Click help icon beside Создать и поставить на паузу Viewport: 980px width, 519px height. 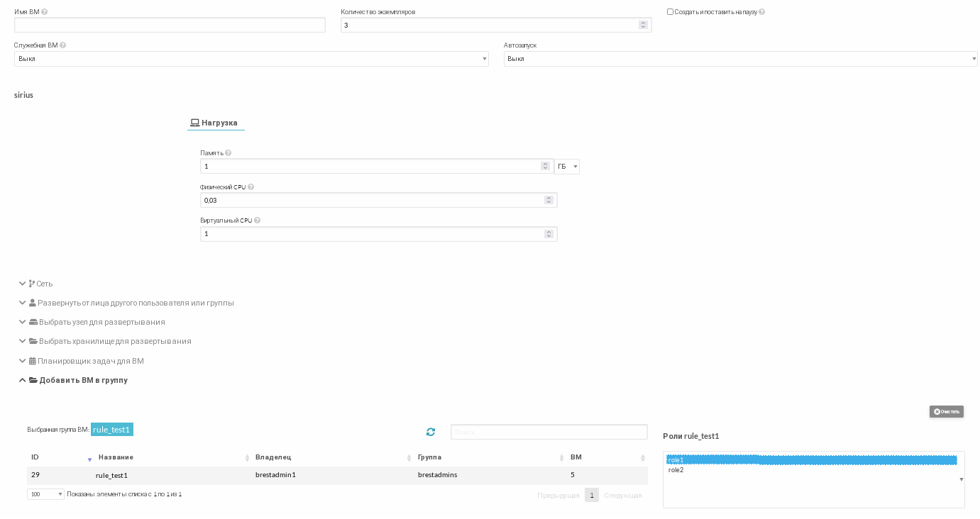761,12
